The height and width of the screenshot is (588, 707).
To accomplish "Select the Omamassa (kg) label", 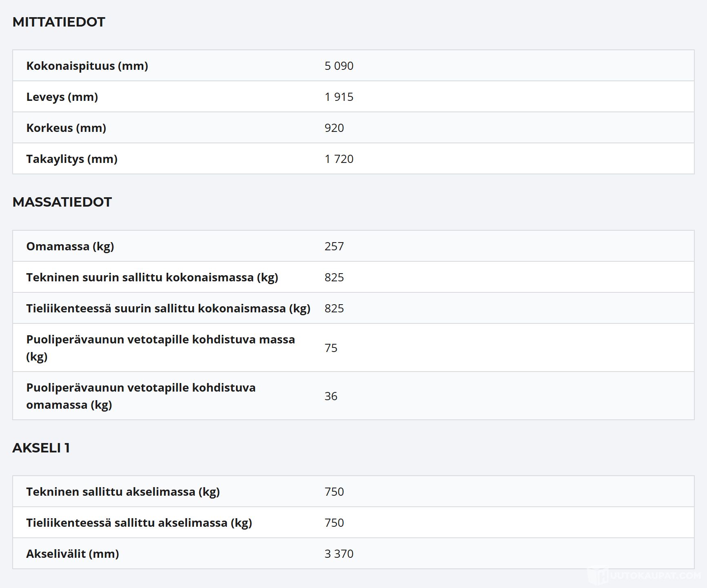I will pos(70,246).
